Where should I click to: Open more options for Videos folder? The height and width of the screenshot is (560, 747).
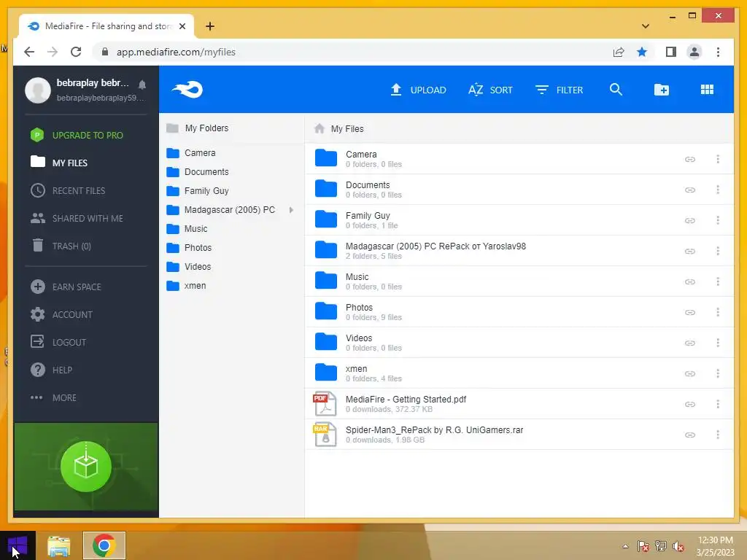point(718,343)
